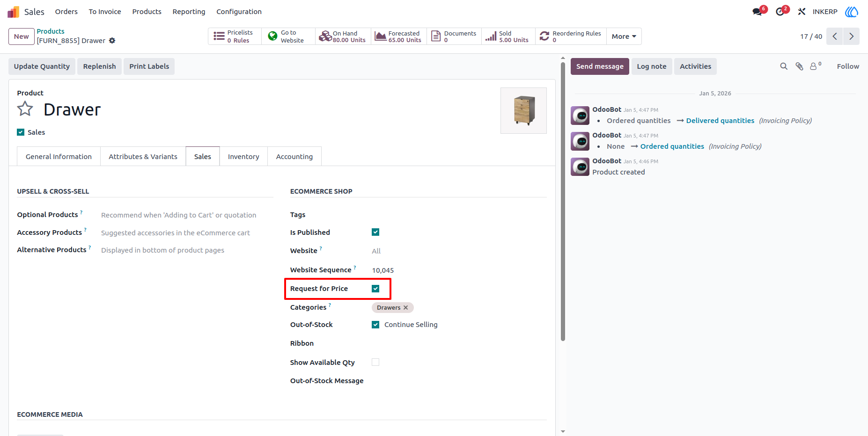The image size is (868, 436).
Task: Switch to General Information tab
Action: pyautogui.click(x=59, y=157)
